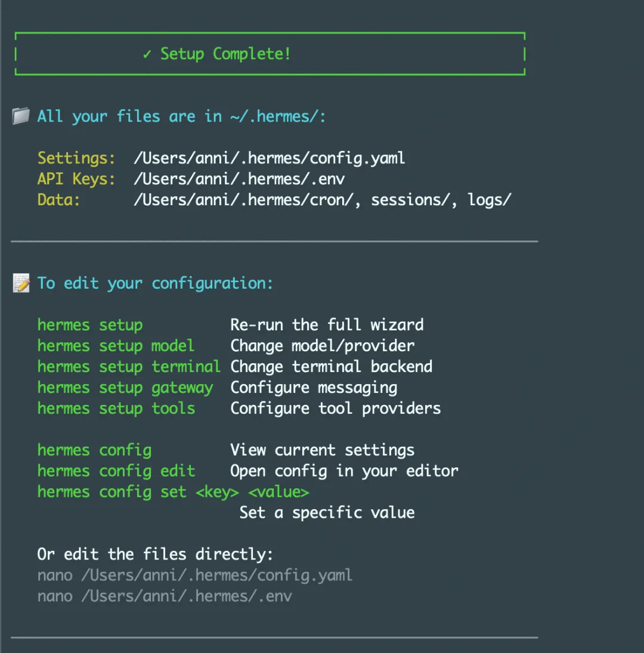Click the Settings config.yaml file path
The image size is (644, 653).
pos(270,158)
